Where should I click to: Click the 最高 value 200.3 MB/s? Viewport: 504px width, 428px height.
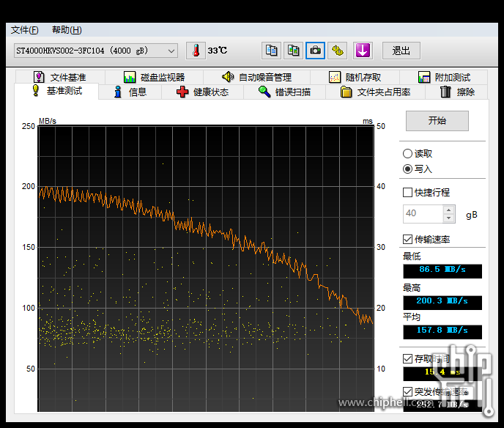[x=442, y=303]
